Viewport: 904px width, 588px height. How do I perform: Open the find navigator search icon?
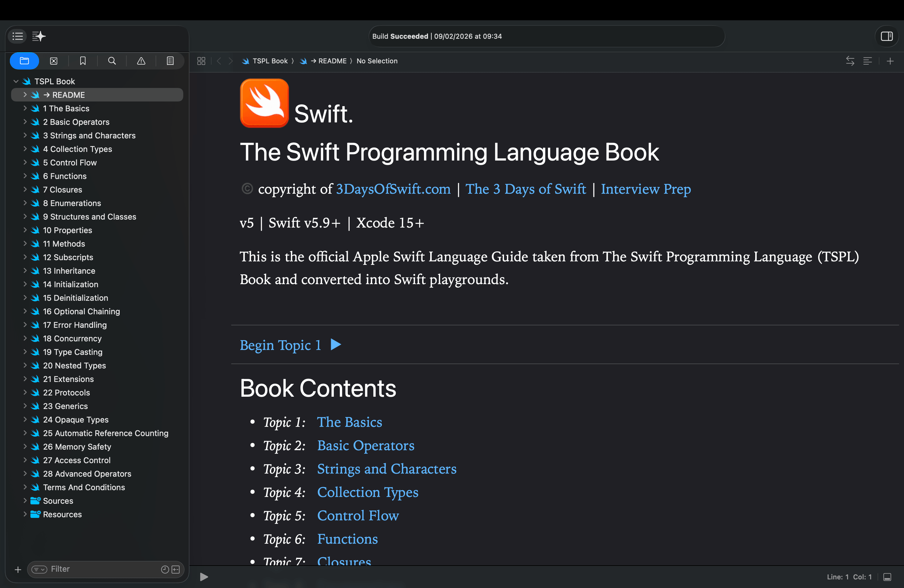[x=112, y=61]
